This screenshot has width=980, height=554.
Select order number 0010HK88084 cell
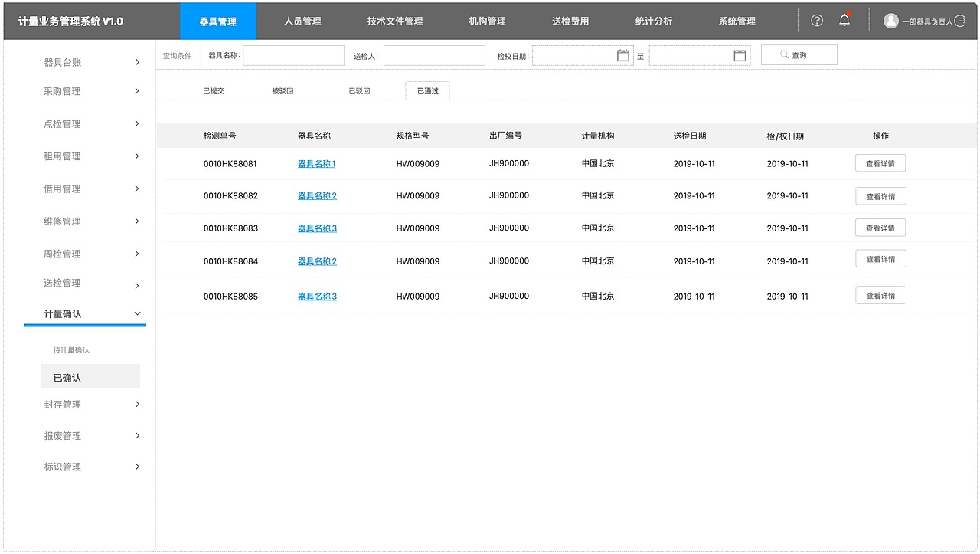point(230,261)
